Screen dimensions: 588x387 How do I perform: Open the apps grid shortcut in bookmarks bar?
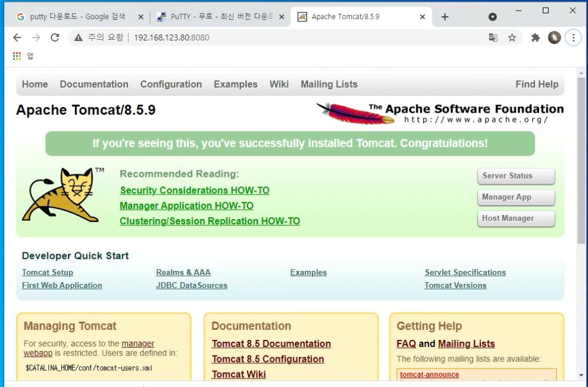tap(17, 56)
